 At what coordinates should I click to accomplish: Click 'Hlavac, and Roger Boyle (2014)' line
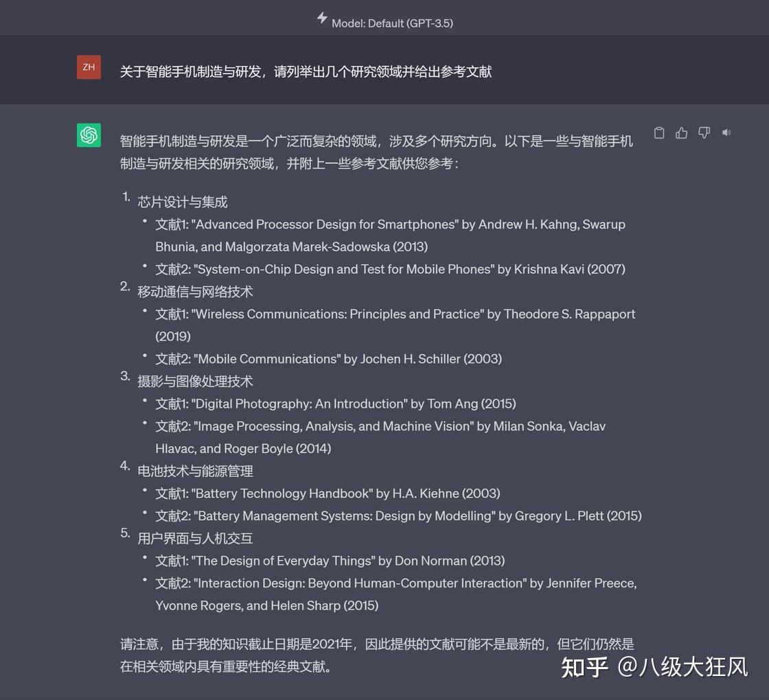point(243,449)
